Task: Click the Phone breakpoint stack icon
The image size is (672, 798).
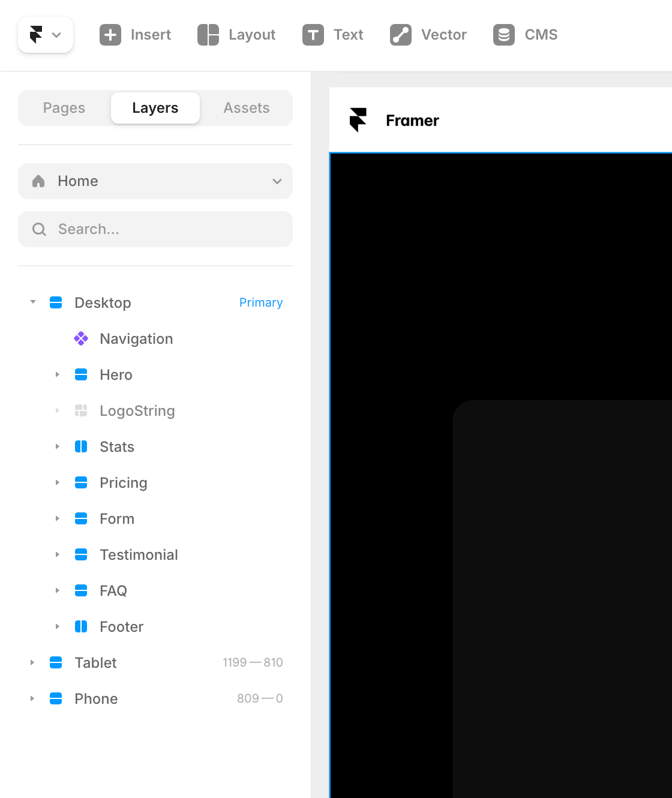Action: [x=56, y=698]
